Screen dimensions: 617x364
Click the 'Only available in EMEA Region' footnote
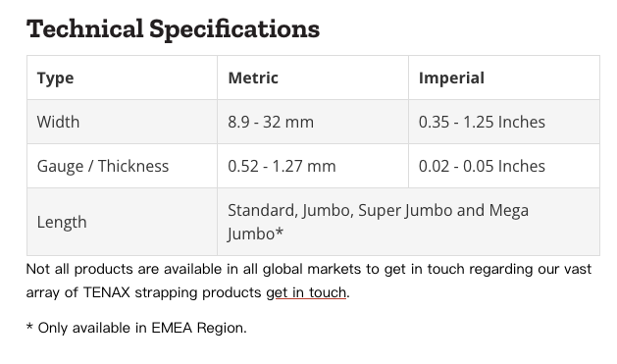[x=136, y=328]
